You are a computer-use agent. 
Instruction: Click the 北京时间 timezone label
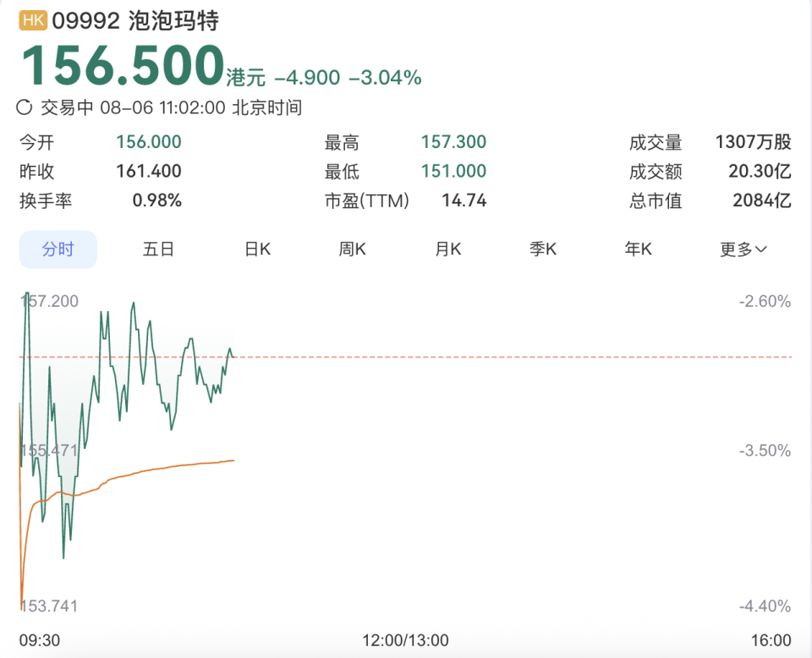point(266,107)
